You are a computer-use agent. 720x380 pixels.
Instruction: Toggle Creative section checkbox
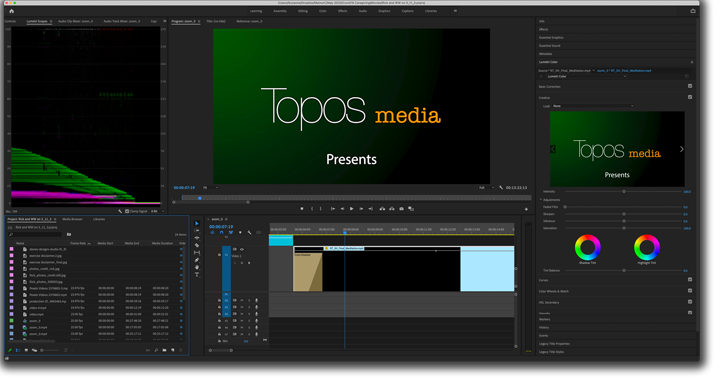click(x=690, y=97)
